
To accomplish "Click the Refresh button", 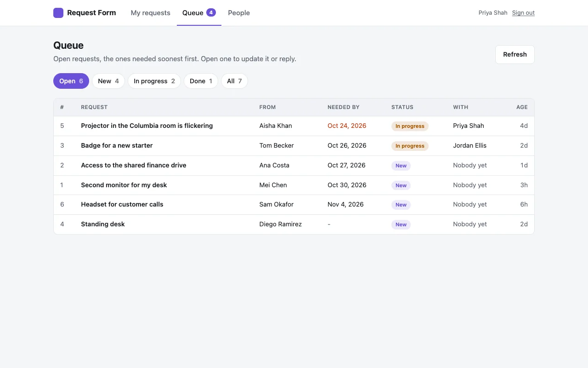I will point(514,54).
